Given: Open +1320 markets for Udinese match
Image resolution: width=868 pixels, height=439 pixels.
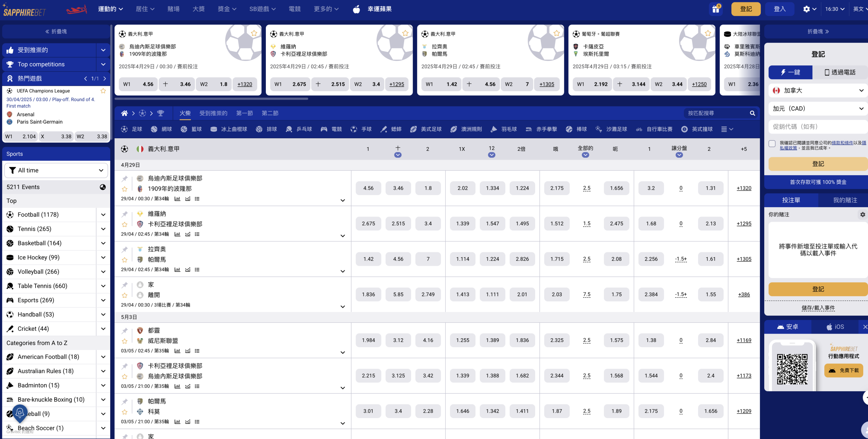Looking at the screenshot, I should [x=744, y=188].
